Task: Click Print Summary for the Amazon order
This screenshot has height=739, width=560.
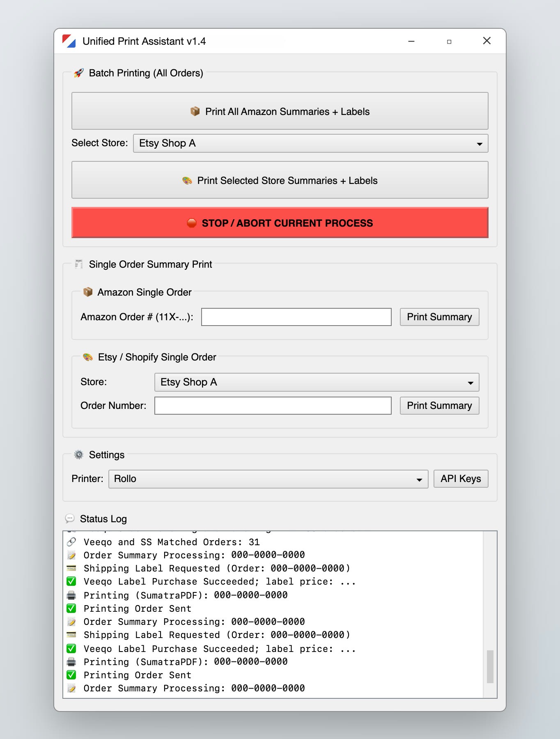Action: click(x=439, y=317)
